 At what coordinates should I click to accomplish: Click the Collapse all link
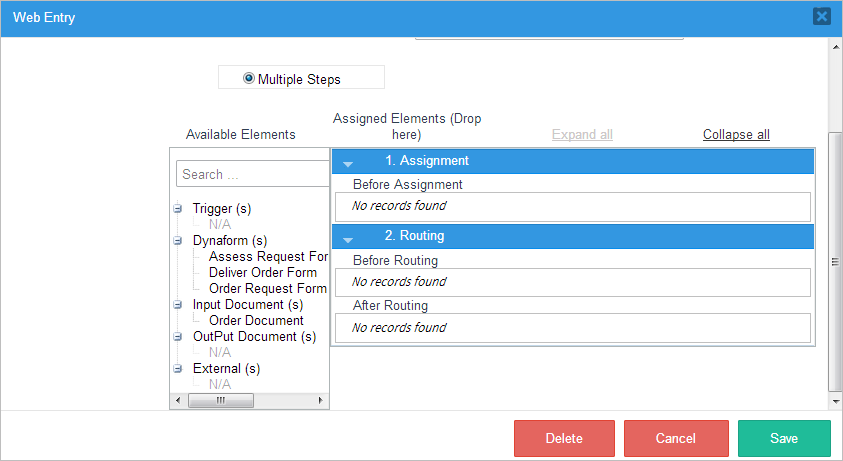point(736,135)
